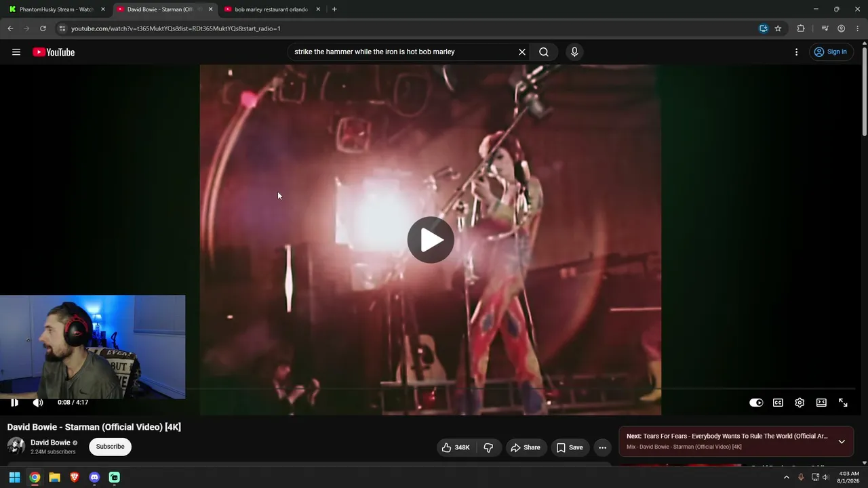Turn on closed captions
Screen dimensions: 868x488
[x=778, y=403]
